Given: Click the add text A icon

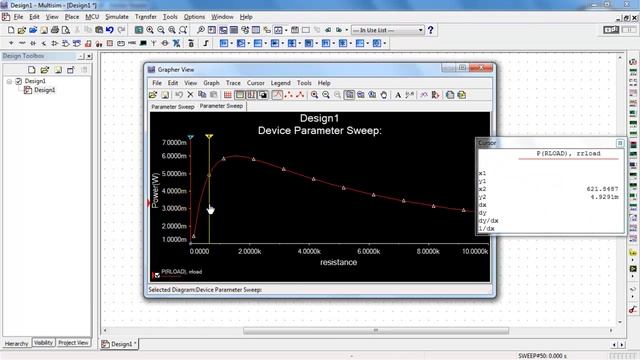Looking at the screenshot, I should [x=398, y=95].
